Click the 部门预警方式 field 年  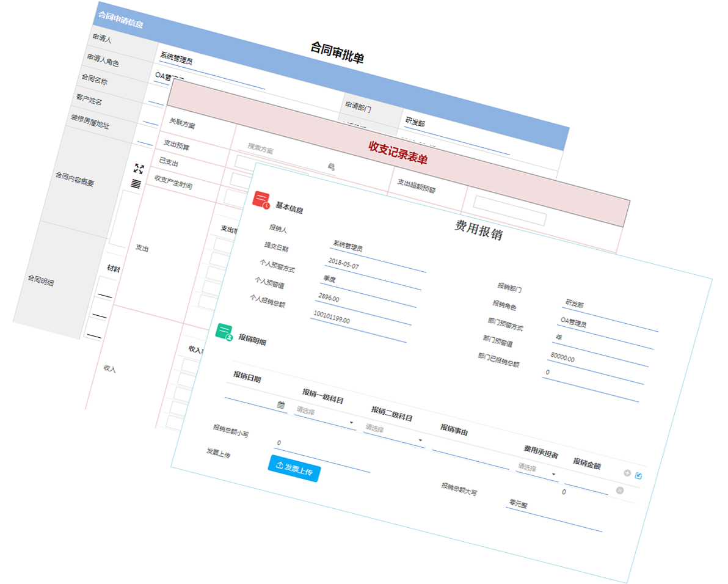point(600,349)
